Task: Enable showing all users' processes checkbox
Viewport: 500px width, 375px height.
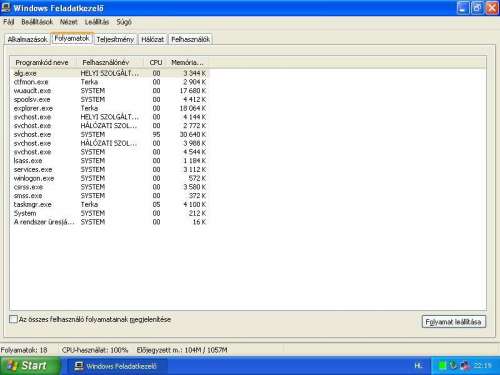Action: tap(13, 319)
